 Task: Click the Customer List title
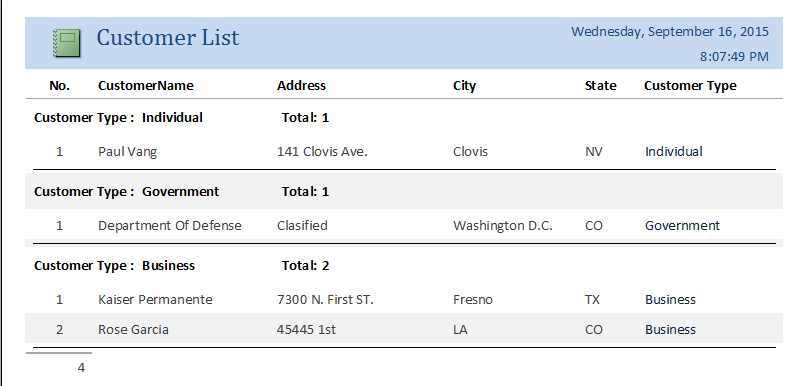click(168, 37)
